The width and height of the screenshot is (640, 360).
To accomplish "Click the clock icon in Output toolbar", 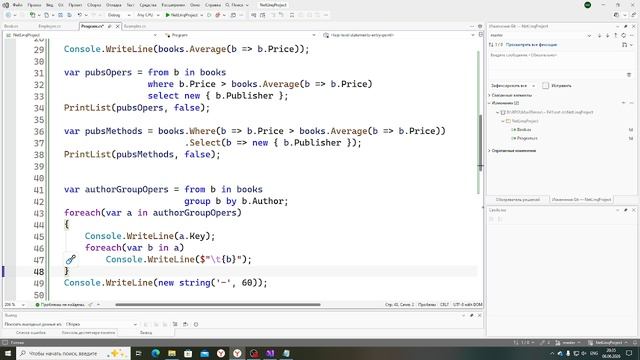I will point(196,324).
